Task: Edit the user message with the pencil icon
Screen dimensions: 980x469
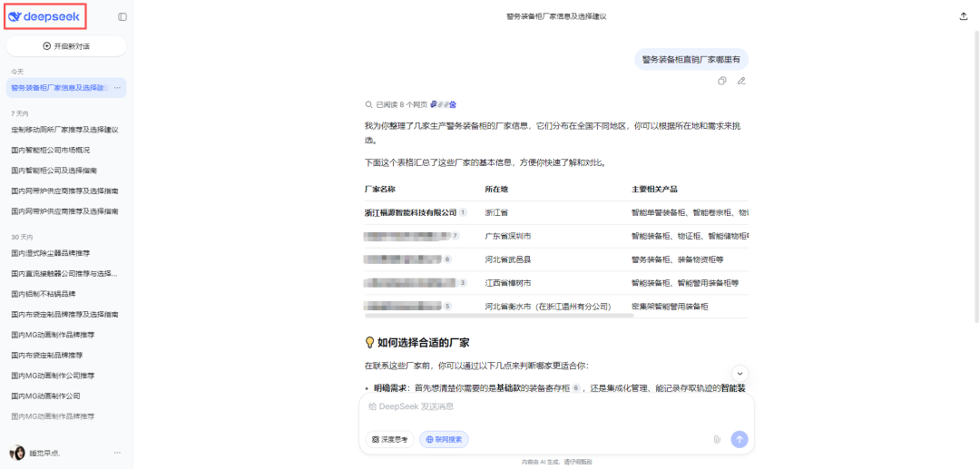Action: coord(741,81)
